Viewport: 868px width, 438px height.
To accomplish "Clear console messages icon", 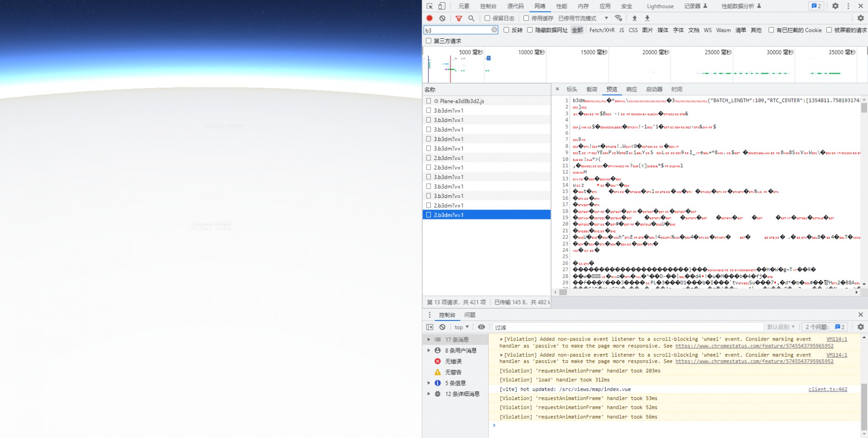I will click(x=442, y=327).
